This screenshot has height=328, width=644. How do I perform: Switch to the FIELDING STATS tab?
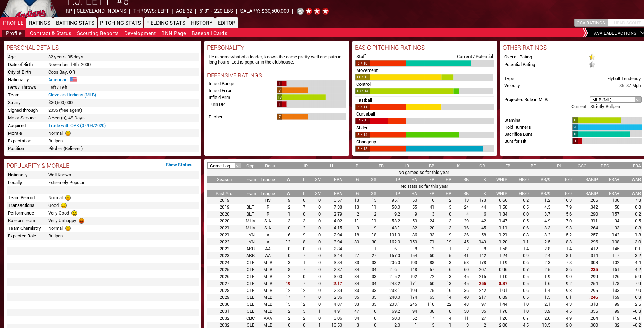pos(166,23)
